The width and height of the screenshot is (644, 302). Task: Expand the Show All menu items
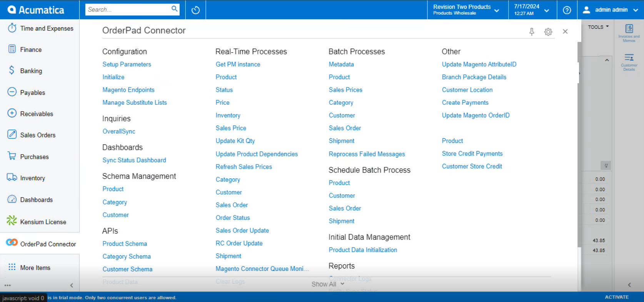click(327, 284)
